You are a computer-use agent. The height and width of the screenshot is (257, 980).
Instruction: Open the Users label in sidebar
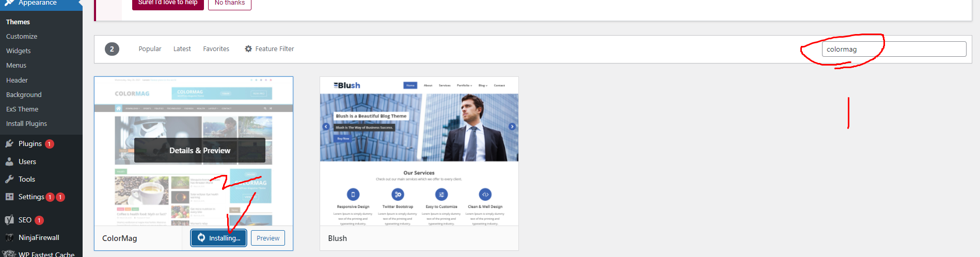point(27,162)
